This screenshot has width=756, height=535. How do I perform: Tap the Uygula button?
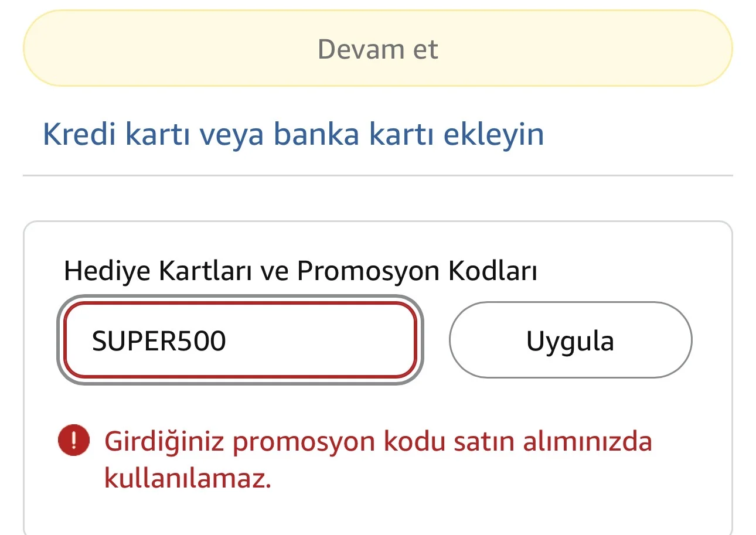click(570, 340)
